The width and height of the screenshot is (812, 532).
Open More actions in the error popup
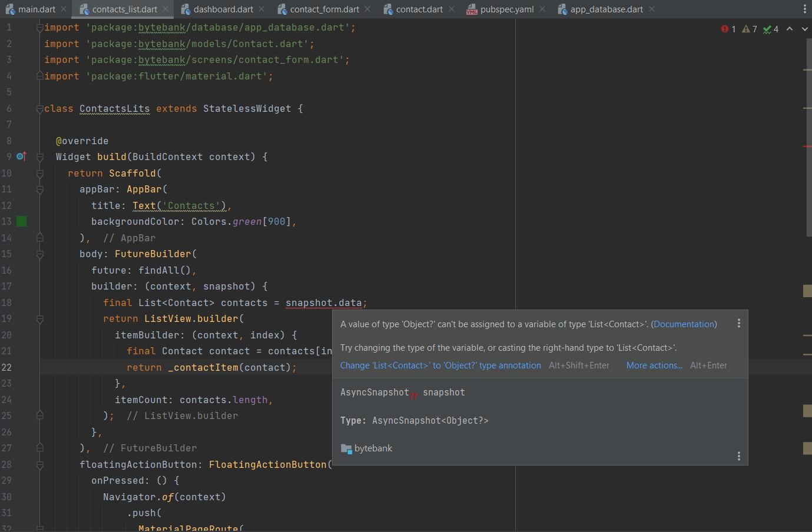point(654,365)
